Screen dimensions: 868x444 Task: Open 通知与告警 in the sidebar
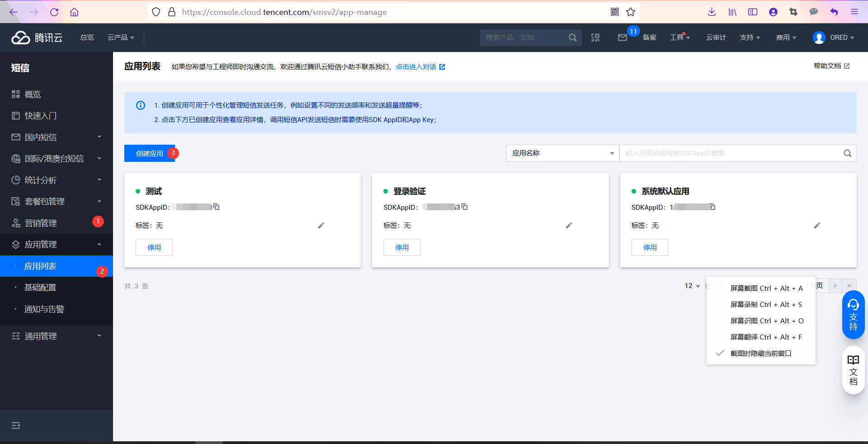57,309
